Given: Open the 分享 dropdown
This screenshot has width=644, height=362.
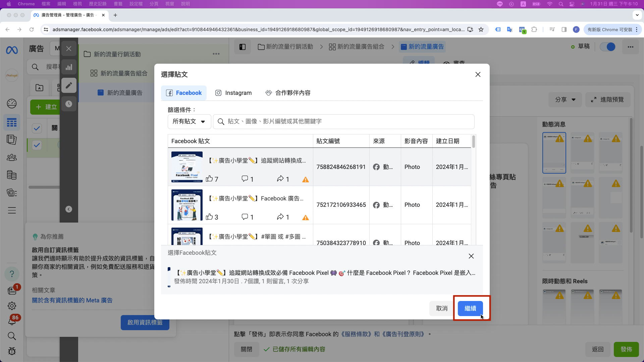Looking at the screenshot, I should coord(565,100).
